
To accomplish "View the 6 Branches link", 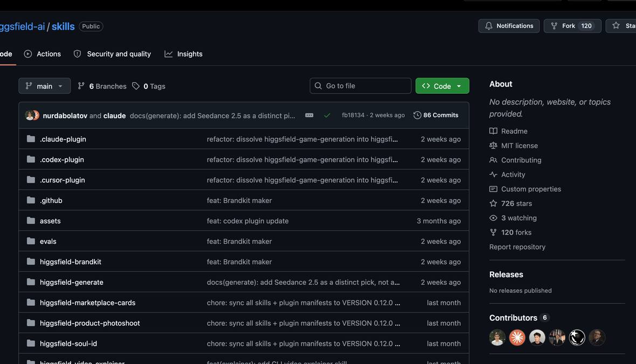I will coord(102,86).
